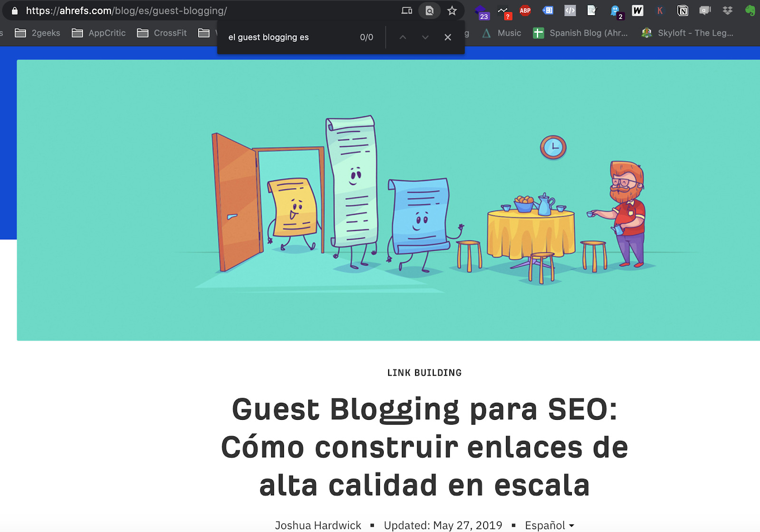Image resolution: width=760 pixels, height=532 pixels.
Task: Expand the Español language dropdown
Action: (550, 525)
